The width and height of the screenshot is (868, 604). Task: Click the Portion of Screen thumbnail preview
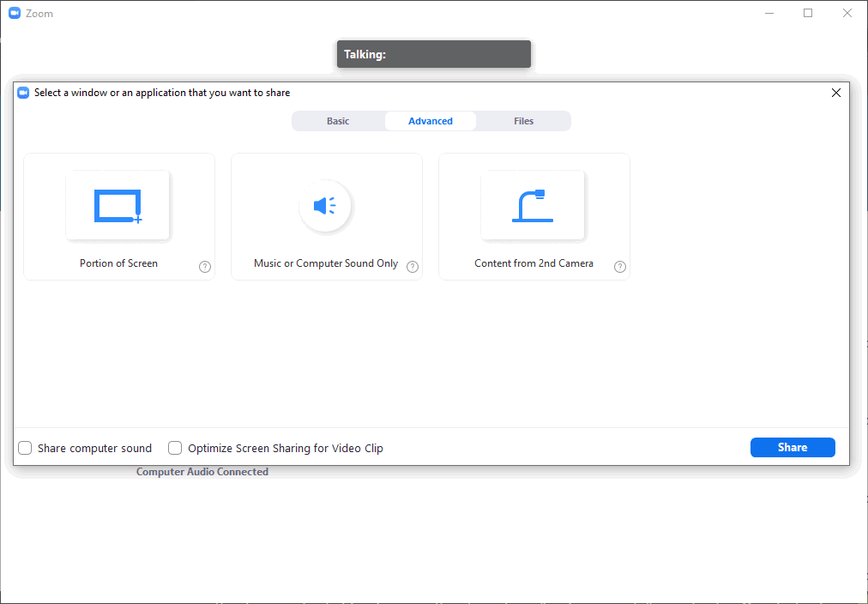coord(118,205)
